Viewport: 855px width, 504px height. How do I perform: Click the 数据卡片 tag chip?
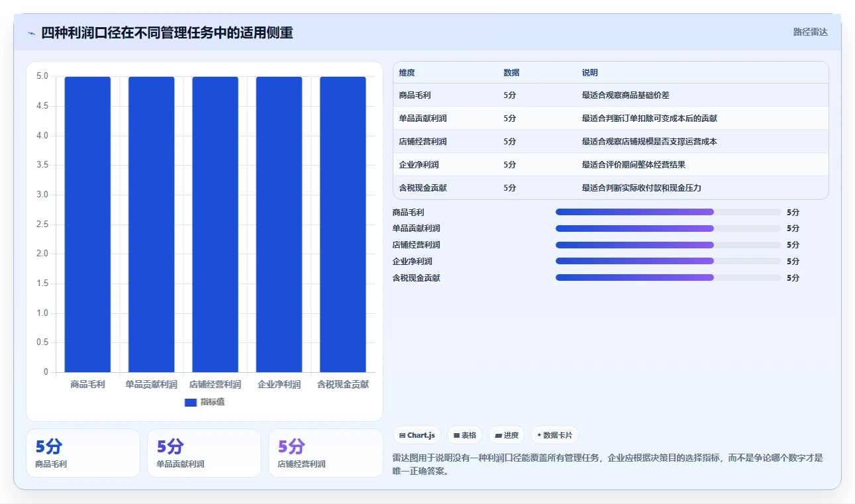(555, 435)
